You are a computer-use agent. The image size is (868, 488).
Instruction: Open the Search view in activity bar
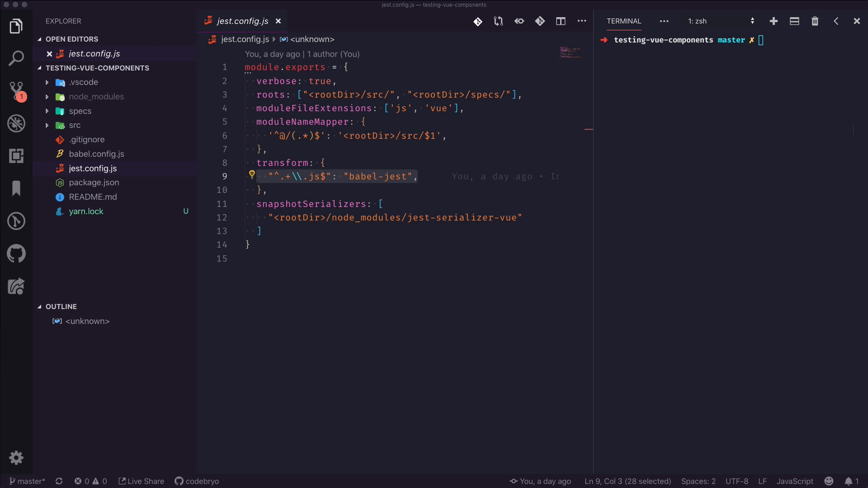pos(16,58)
